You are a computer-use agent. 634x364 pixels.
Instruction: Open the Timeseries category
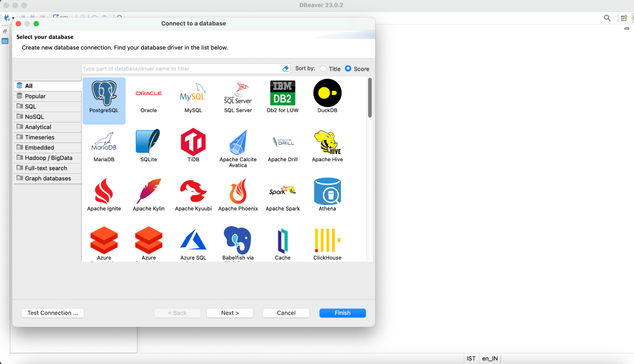click(x=48, y=137)
